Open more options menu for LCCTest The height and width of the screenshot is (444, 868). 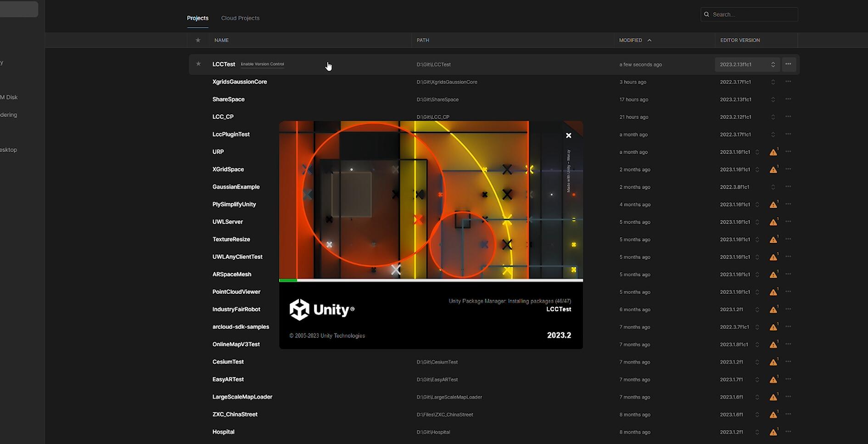click(x=788, y=64)
